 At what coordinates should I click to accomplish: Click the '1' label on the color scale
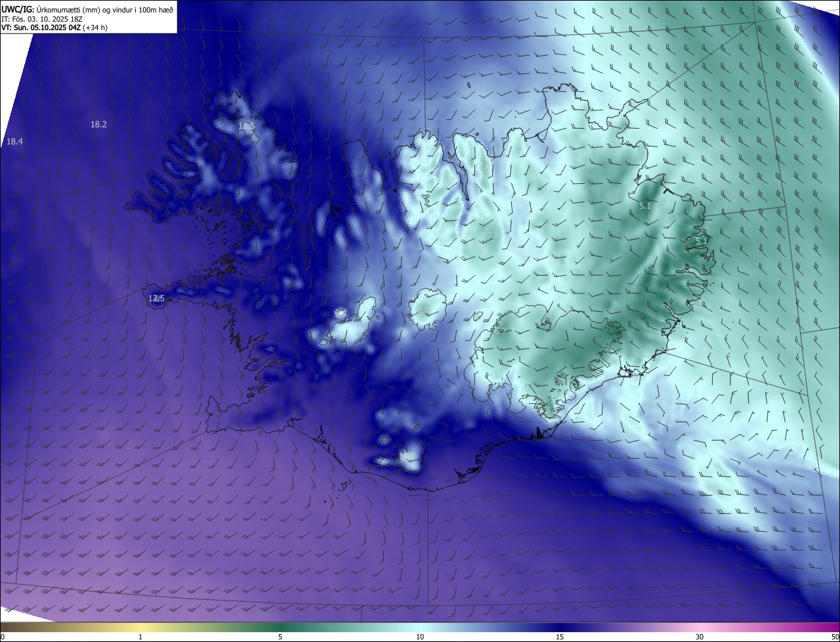point(140,637)
